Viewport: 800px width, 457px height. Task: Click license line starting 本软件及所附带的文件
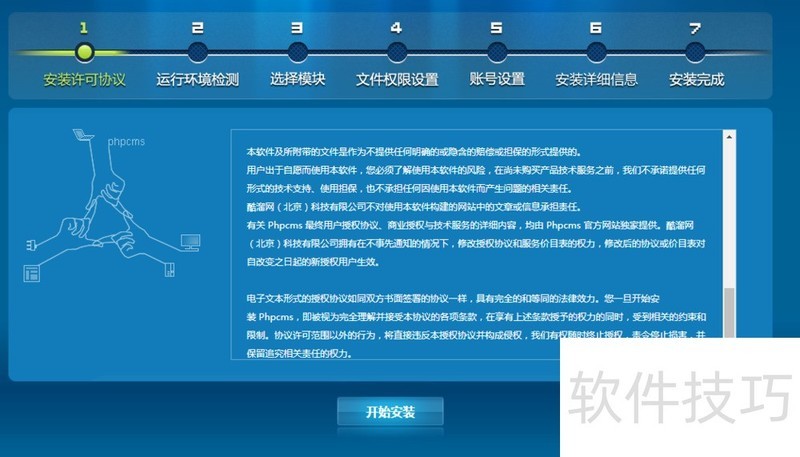pyautogui.click(x=414, y=151)
